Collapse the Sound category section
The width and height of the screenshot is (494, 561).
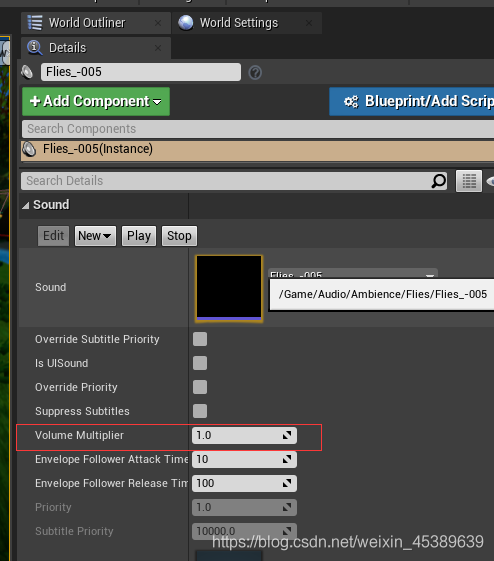point(26,205)
